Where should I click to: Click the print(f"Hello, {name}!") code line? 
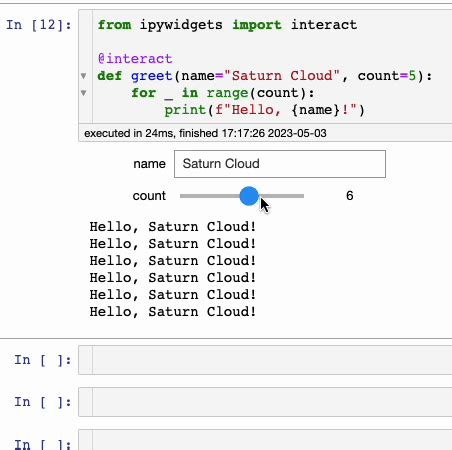pyautogui.click(x=265, y=110)
